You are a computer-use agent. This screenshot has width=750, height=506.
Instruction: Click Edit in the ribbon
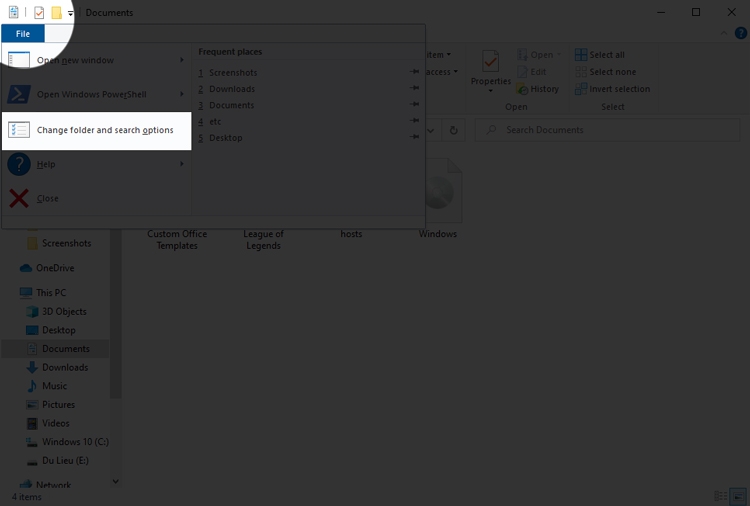pos(531,72)
